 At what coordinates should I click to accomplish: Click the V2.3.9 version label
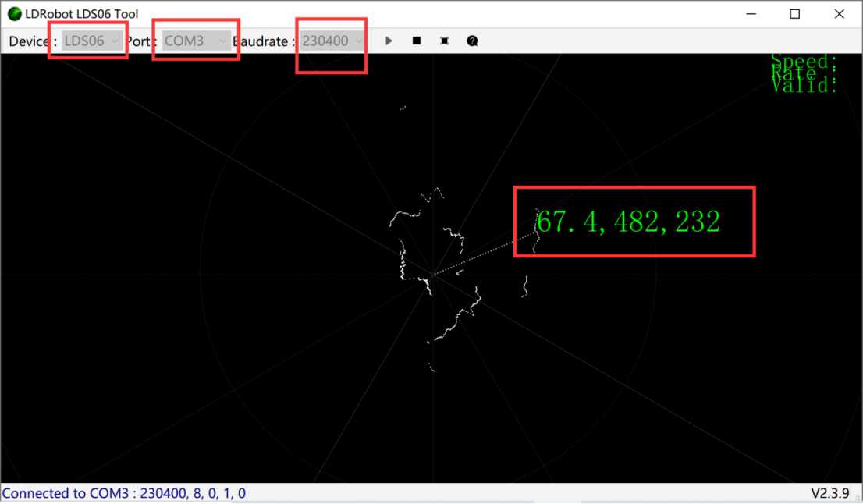[830, 493]
